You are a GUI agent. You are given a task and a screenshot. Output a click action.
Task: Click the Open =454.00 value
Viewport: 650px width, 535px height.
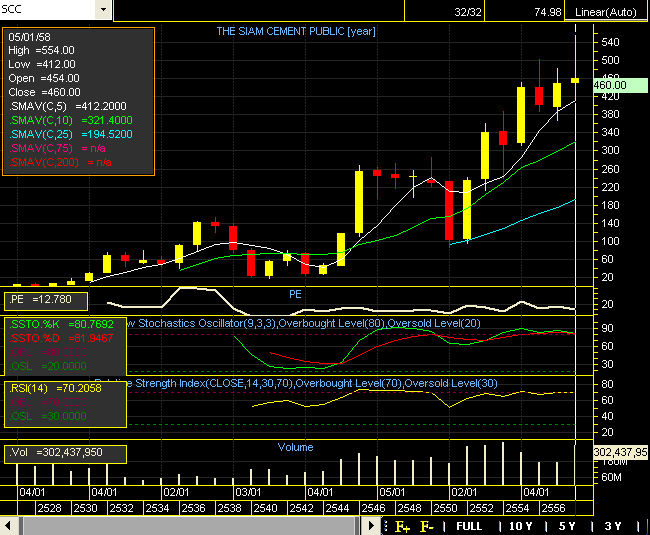(x=44, y=78)
